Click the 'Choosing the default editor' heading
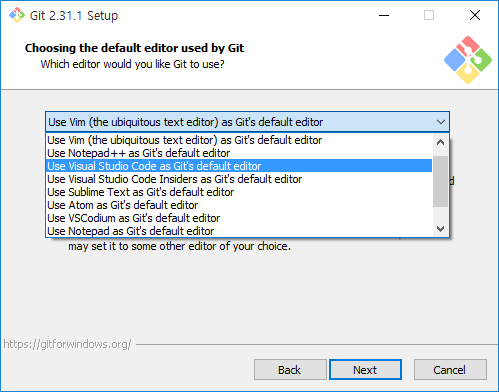The width and height of the screenshot is (499, 392). 134,48
